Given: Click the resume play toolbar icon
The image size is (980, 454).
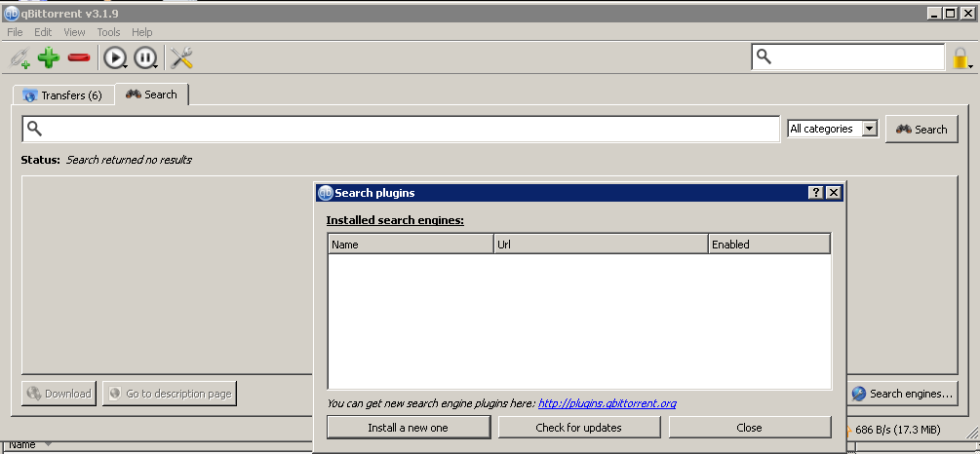Looking at the screenshot, I should point(114,58).
